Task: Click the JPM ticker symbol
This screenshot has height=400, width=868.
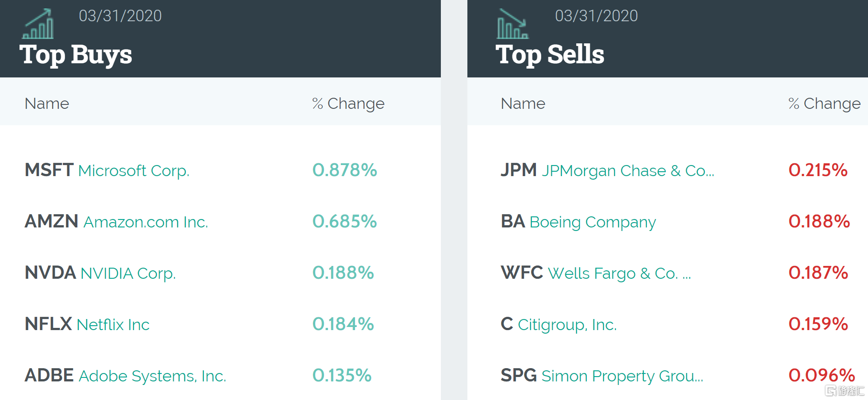Action: click(x=518, y=170)
